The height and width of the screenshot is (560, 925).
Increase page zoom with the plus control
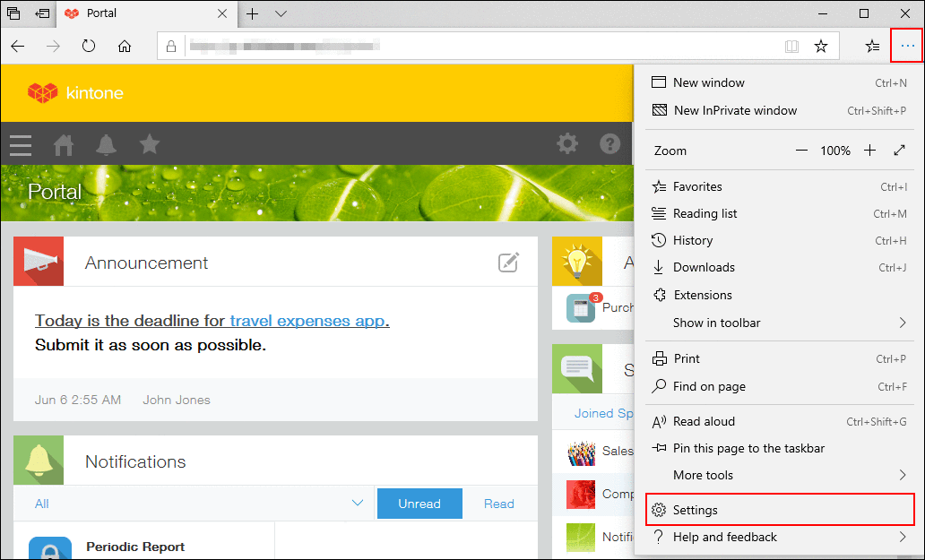click(869, 150)
